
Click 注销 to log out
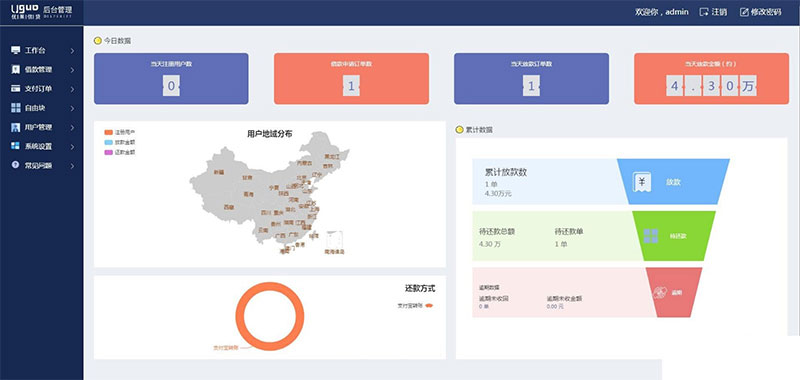tap(713, 12)
